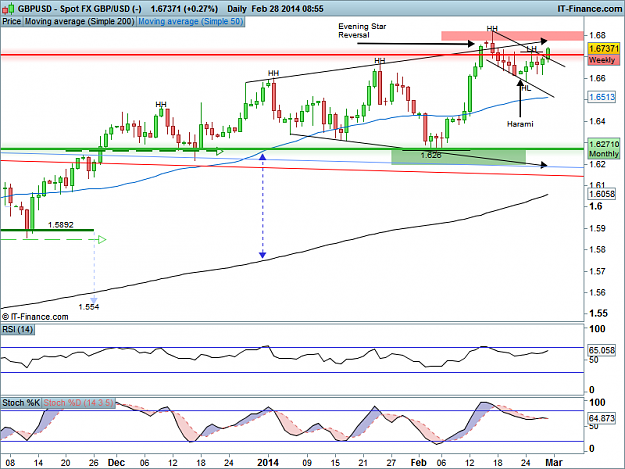The image size is (625, 469).
Task: Select the Price legend label
Action: click(12, 21)
